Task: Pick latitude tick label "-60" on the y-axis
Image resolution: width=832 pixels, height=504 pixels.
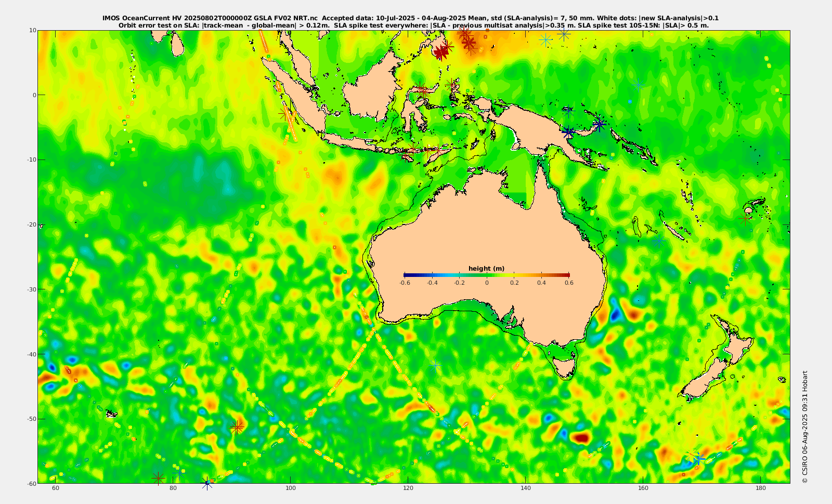Action: coord(31,483)
